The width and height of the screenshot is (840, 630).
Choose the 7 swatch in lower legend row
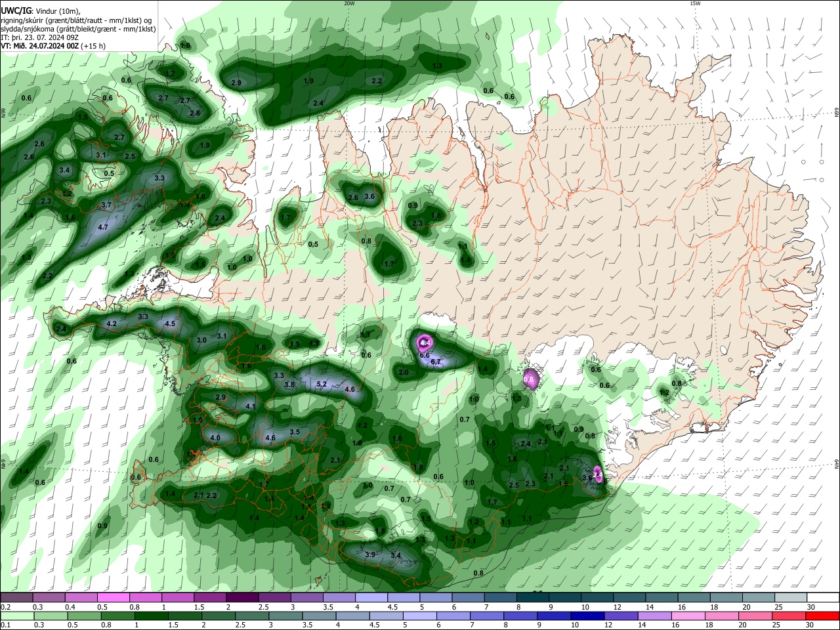(487, 616)
